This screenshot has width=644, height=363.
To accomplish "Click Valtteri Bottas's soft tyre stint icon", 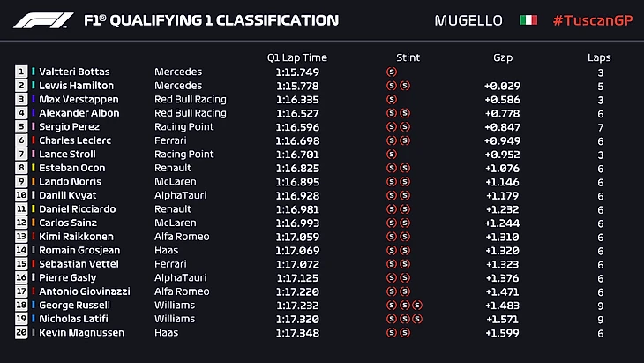I will pyautogui.click(x=392, y=72).
